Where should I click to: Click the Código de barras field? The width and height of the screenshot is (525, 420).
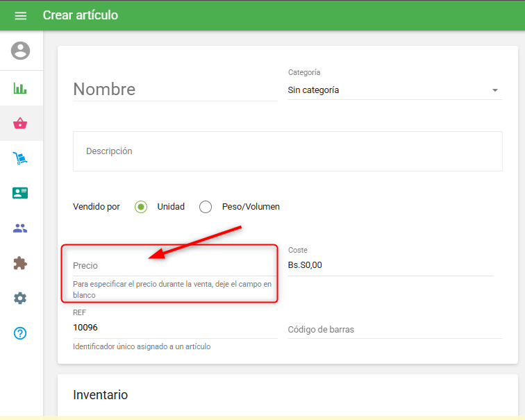click(394, 329)
